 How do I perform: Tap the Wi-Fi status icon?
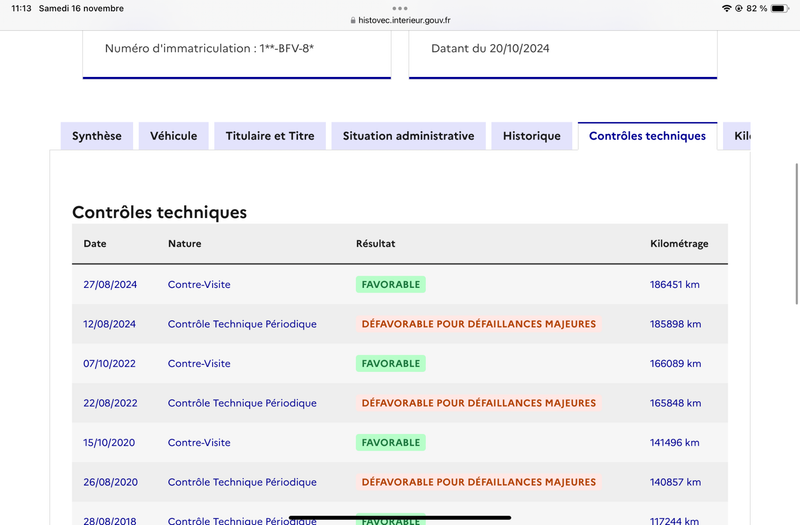tap(727, 8)
